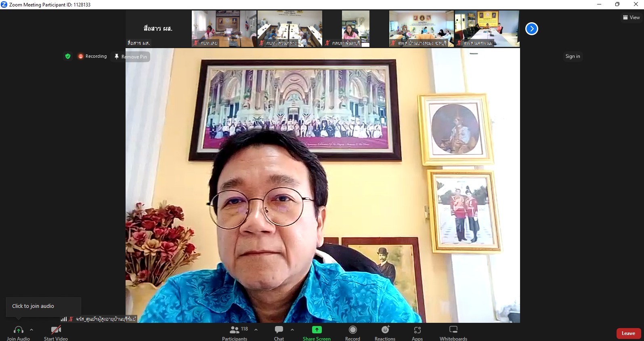The height and width of the screenshot is (341, 644).
Task: Open the Reactions menu
Action: click(x=385, y=333)
